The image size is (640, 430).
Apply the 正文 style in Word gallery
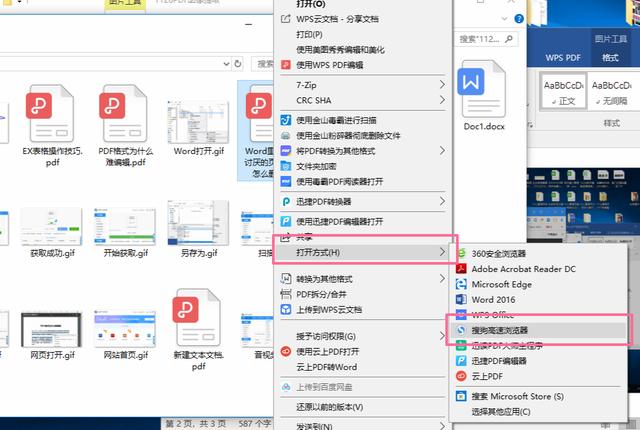[564, 92]
